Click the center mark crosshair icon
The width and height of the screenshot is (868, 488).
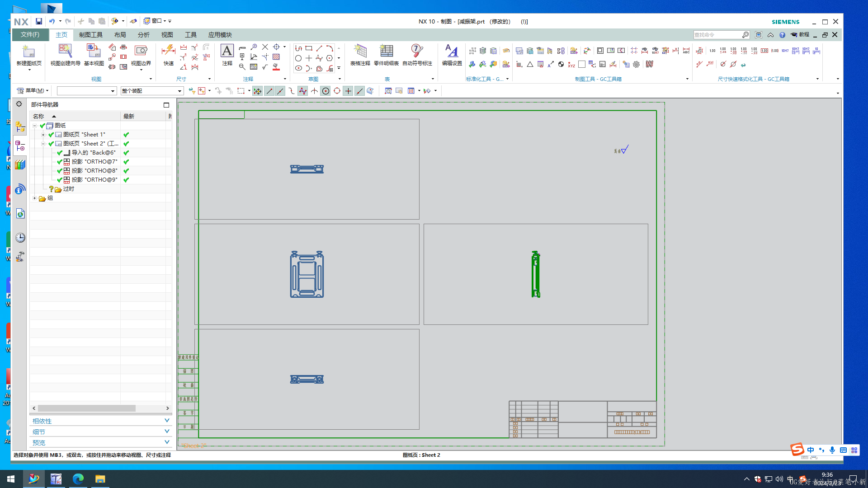point(276,47)
